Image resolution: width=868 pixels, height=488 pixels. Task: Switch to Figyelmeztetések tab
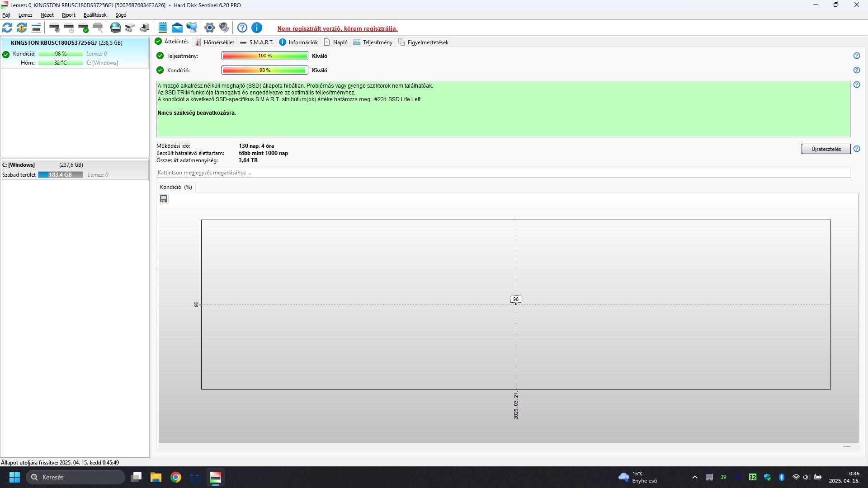point(423,42)
